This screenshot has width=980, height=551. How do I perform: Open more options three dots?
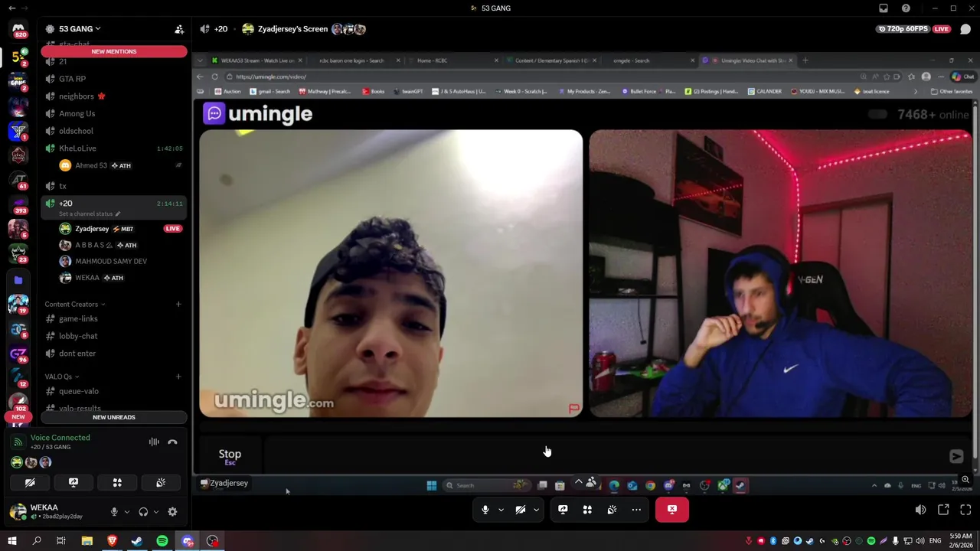(636, 510)
